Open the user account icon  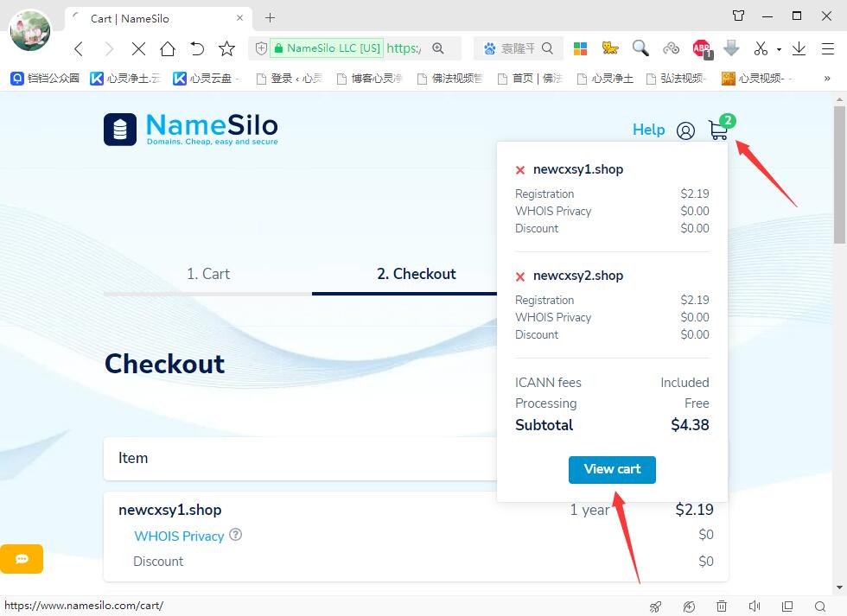click(685, 130)
